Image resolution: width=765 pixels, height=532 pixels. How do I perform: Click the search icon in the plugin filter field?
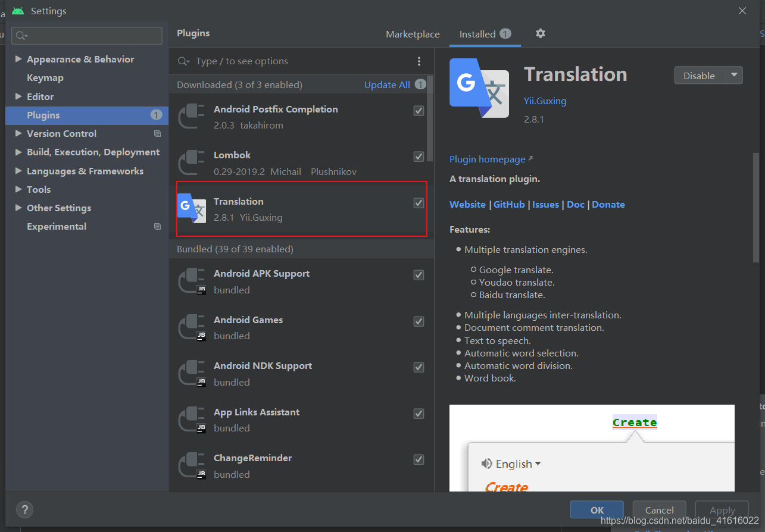point(184,61)
